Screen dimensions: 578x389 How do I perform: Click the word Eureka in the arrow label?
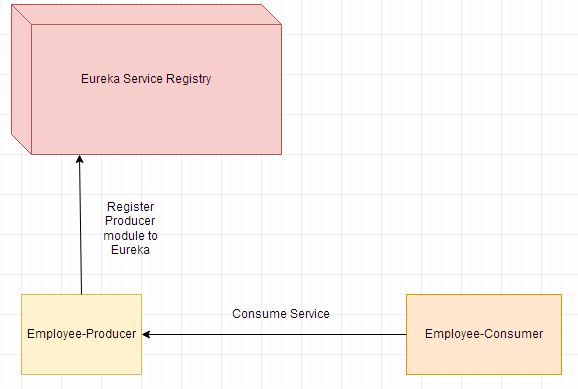coord(130,250)
